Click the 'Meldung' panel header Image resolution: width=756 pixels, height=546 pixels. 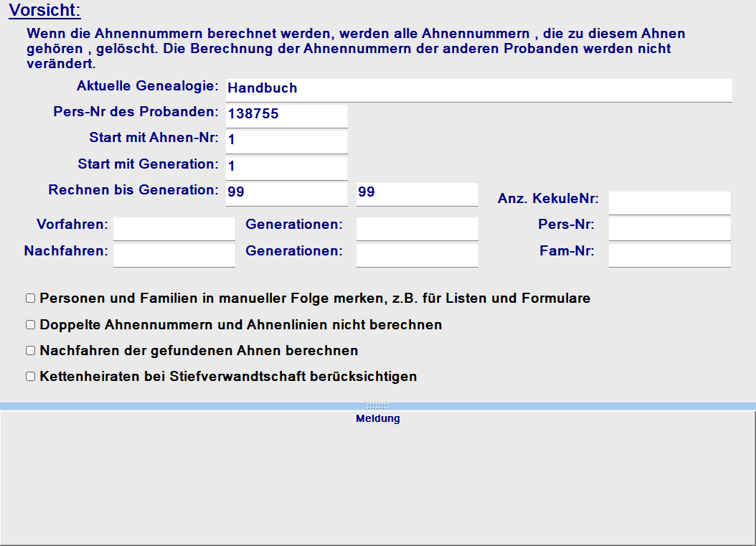pos(377,419)
